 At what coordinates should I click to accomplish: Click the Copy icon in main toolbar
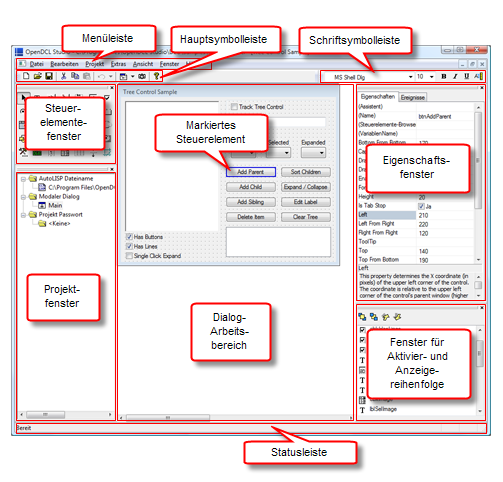75,76
